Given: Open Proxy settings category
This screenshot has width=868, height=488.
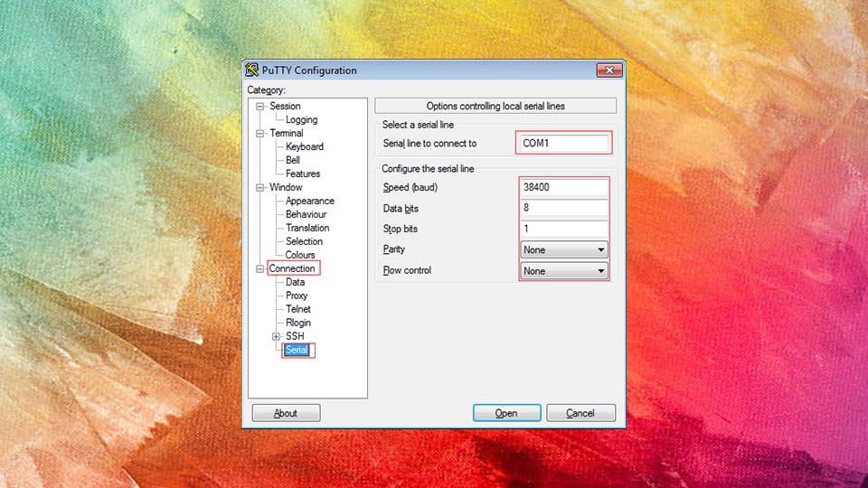Looking at the screenshot, I should coord(297,296).
